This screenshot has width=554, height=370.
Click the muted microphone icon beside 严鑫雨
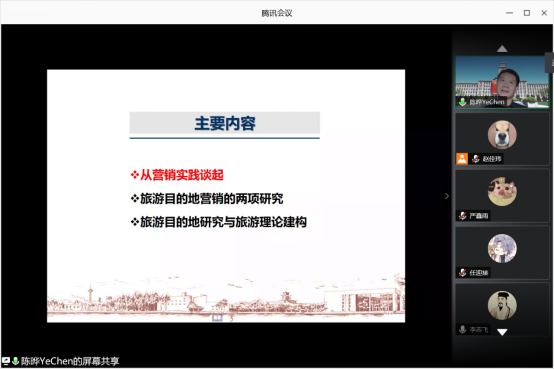pos(462,216)
